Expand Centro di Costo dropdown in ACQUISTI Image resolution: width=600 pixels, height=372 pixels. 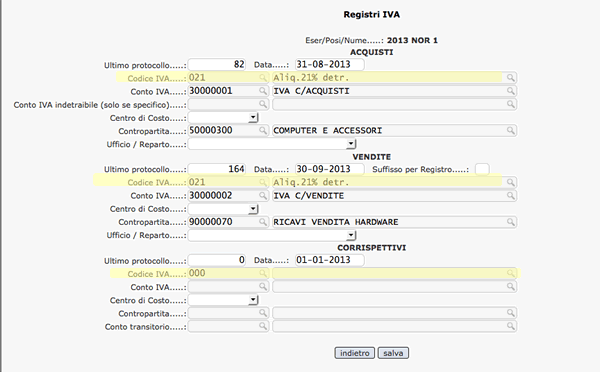pyautogui.click(x=253, y=117)
